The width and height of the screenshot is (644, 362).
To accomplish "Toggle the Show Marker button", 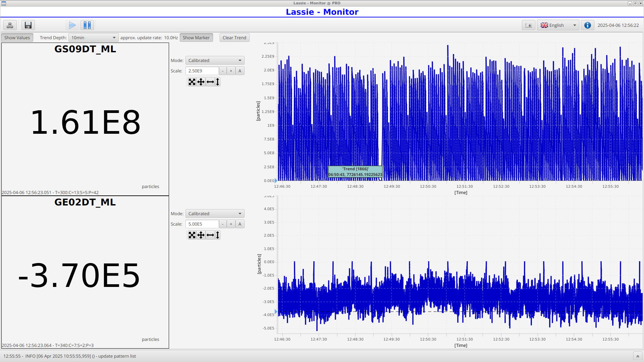I will tap(196, 38).
